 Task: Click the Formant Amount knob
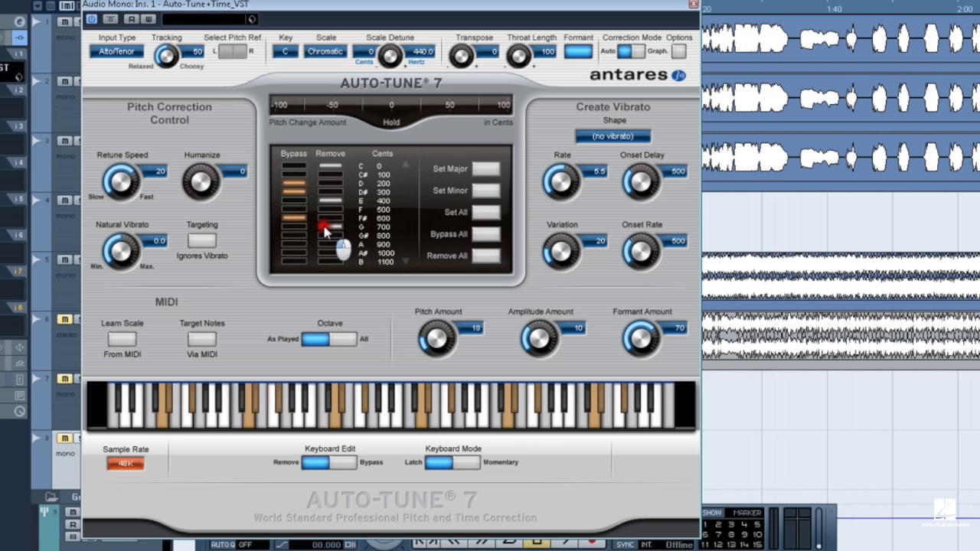pos(641,339)
